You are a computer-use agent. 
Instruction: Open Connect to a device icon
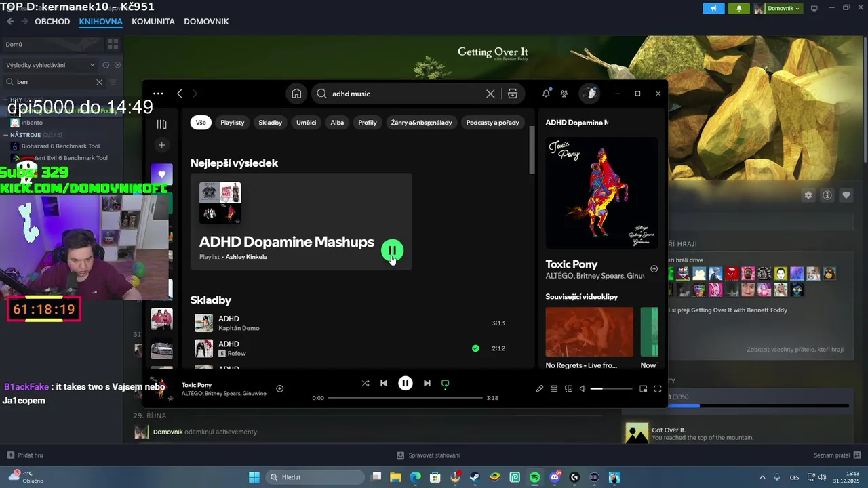pos(569,388)
